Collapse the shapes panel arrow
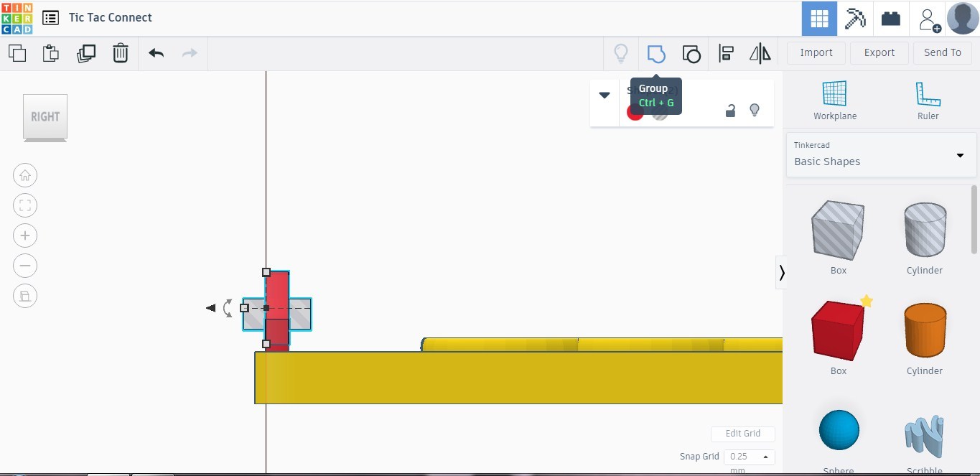Viewport: 980px width, 476px height. pos(781,273)
